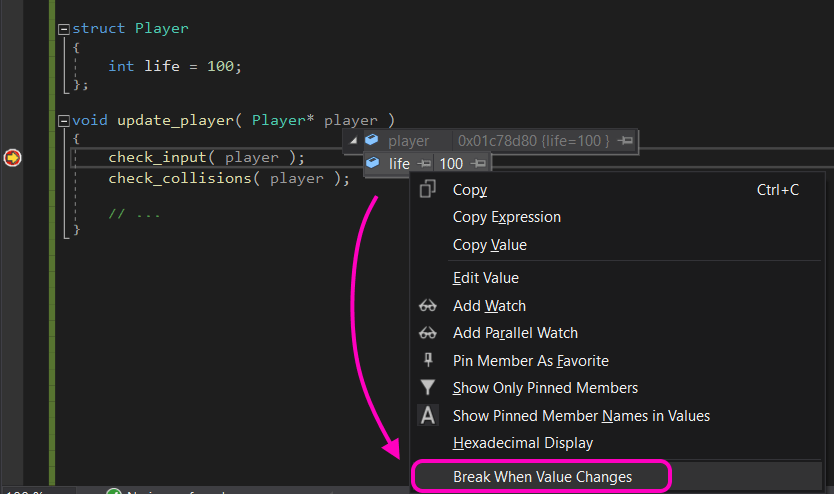Click the Pin Member As Favorite pin icon
The width and height of the screenshot is (834, 494).
(428, 360)
